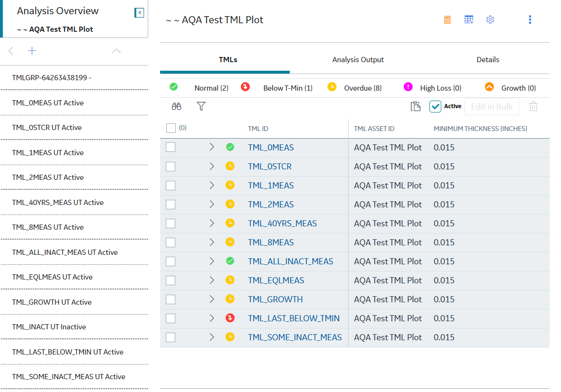Viewport: 561px width, 392px height.
Task: Click overdue status icon for TML_1MEAS
Action: tap(230, 185)
